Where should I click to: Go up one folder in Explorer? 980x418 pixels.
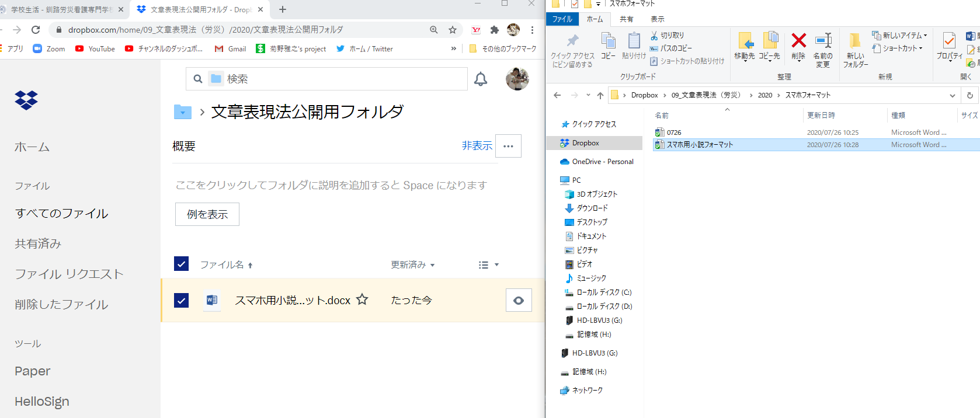pyautogui.click(x=600, y=95)
